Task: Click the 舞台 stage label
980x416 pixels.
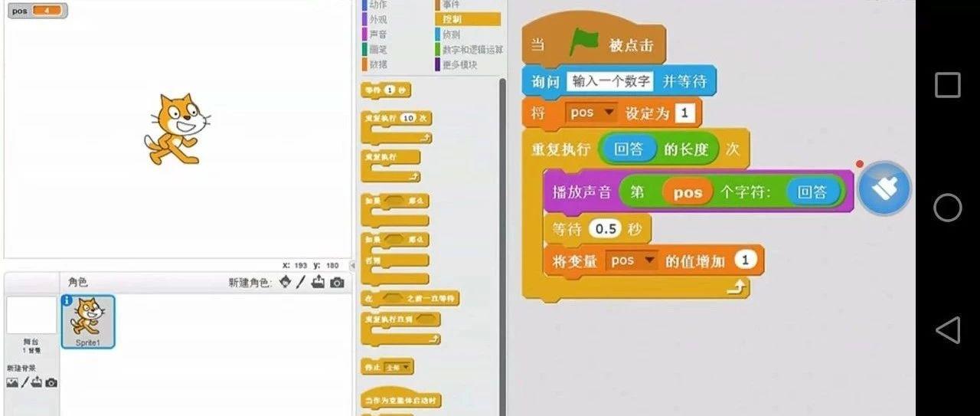Action: [30, 341]
